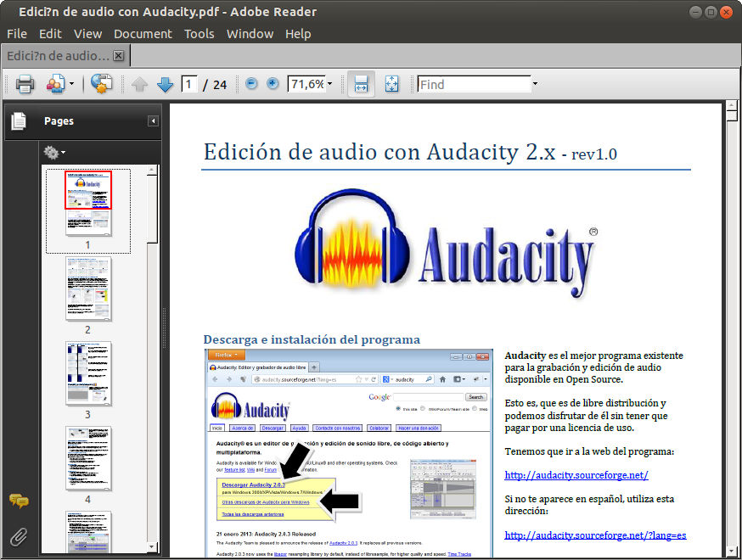This screenshot has width=742, height=560.
Task: Click the navigation pane splitter handle
Action: pyautogui.click(x=165, y=328)
